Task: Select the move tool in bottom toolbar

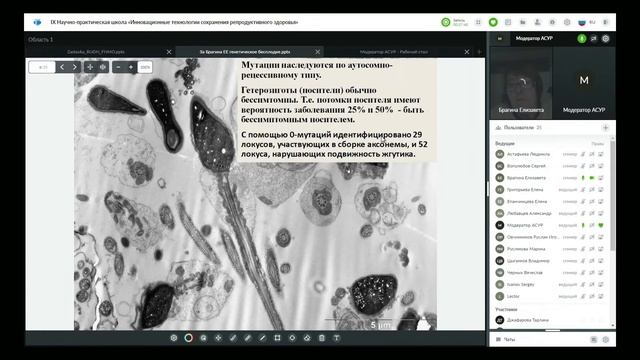Action: tap(218, 338)
